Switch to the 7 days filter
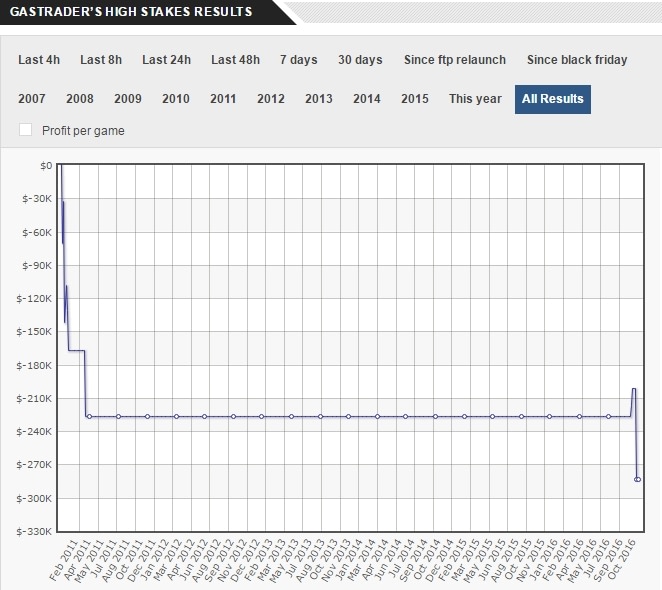Viewport: 662px width, 590px height. 299,60
